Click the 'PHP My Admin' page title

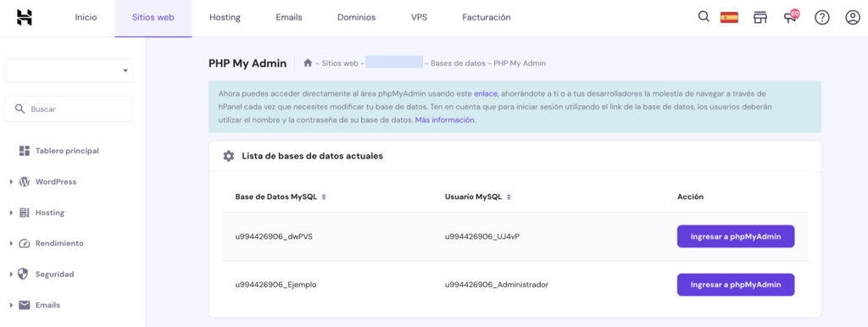click(248, 64)
